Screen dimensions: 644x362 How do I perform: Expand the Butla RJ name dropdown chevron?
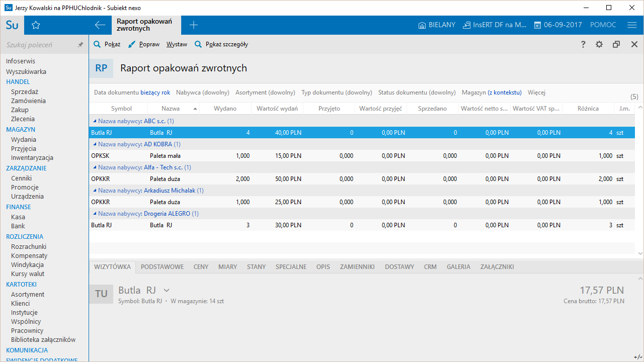click(167, 290)
